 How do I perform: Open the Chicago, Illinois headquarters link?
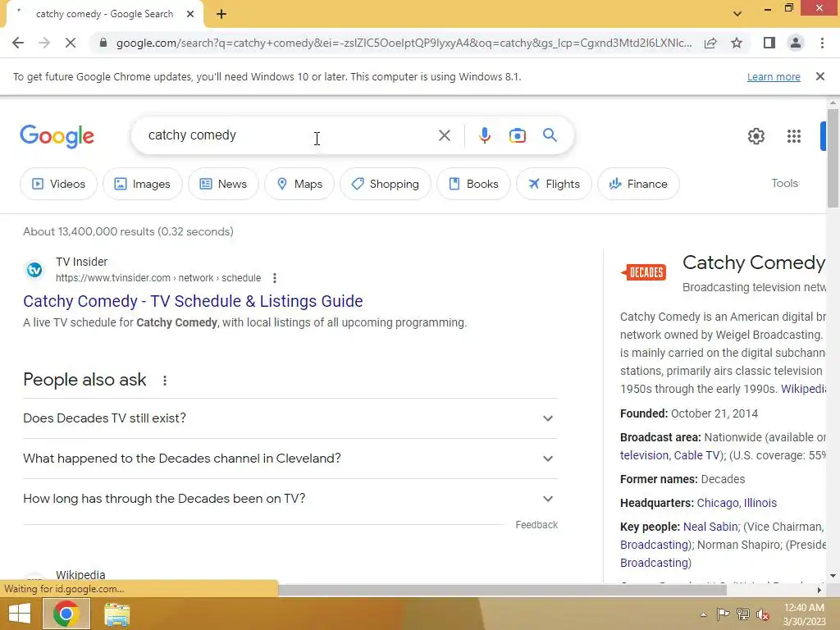click(x=737, y=503)
